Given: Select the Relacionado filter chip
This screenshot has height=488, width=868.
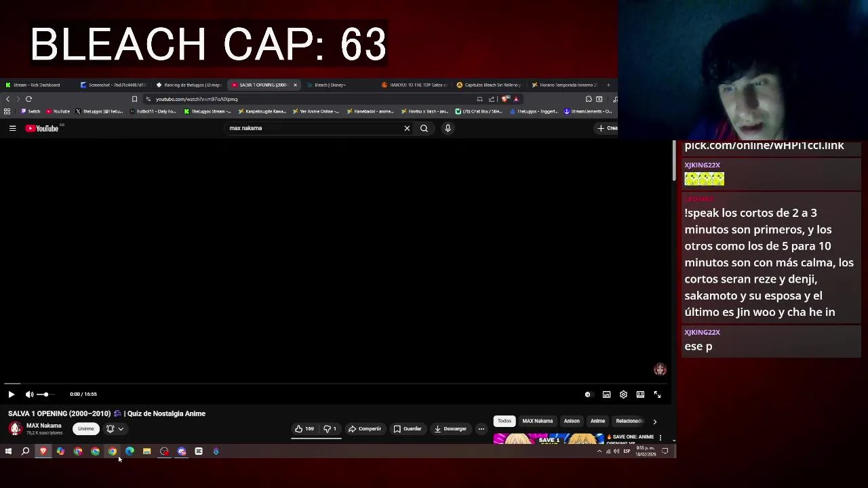Looking at the screenshot, I should (x=629, y=421).
